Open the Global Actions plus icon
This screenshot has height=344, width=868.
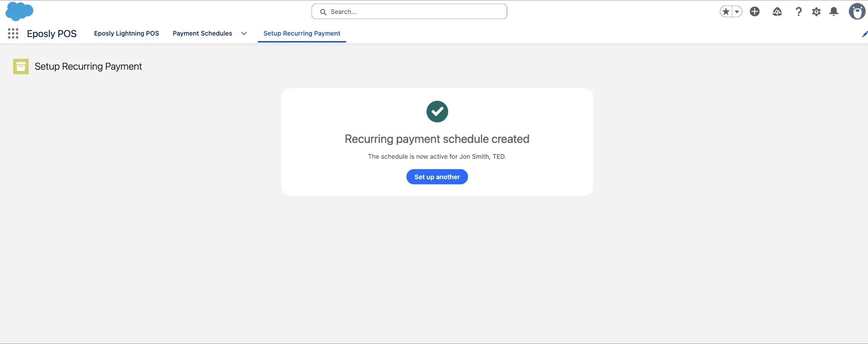[755, 12]
